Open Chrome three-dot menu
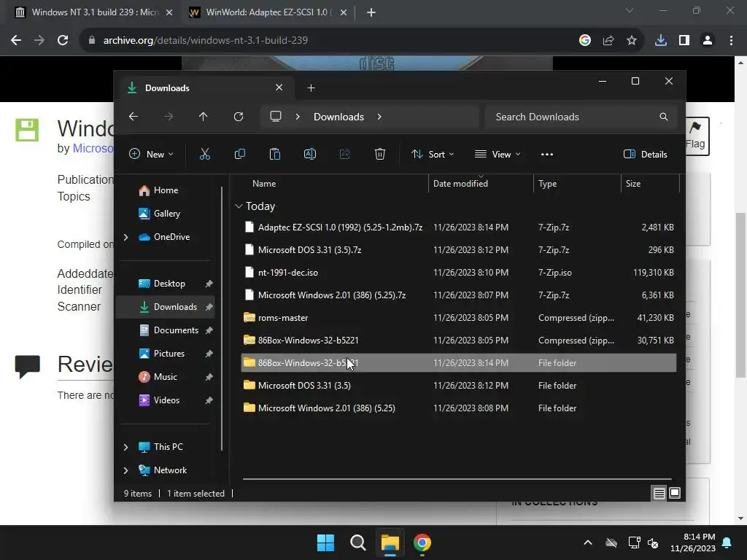The height and width of the screenshot is (560, 747). click(731, 41)
